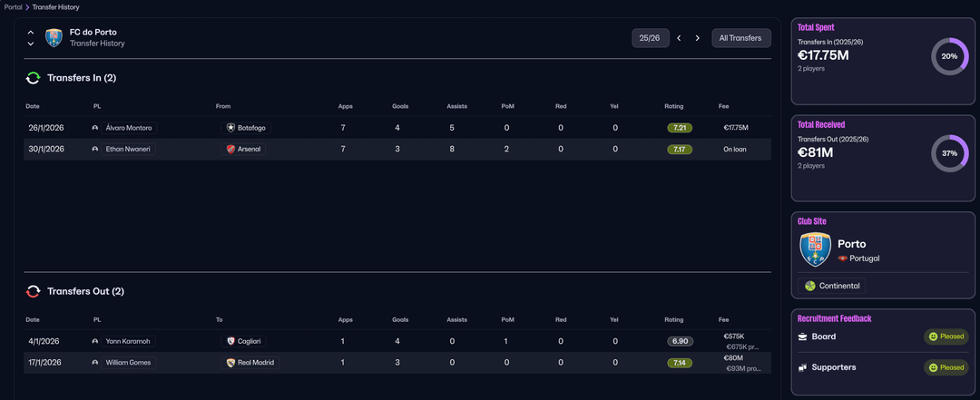Go to previous season arrow
The height and width of the screenshot is (400, 980).
679,38
